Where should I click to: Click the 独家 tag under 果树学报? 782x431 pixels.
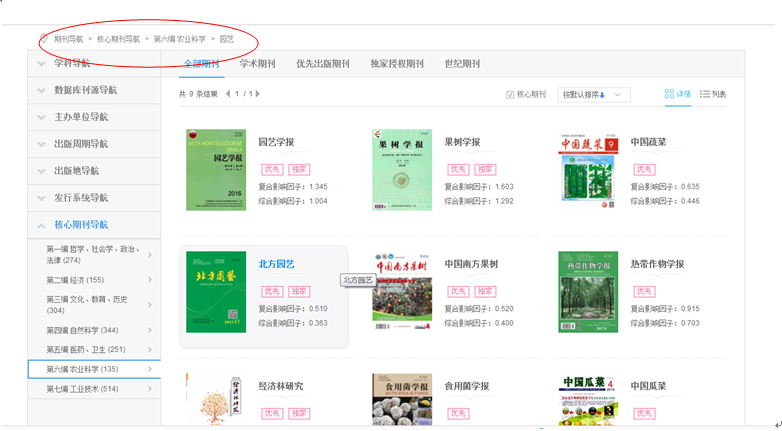[x=486, y=169]
